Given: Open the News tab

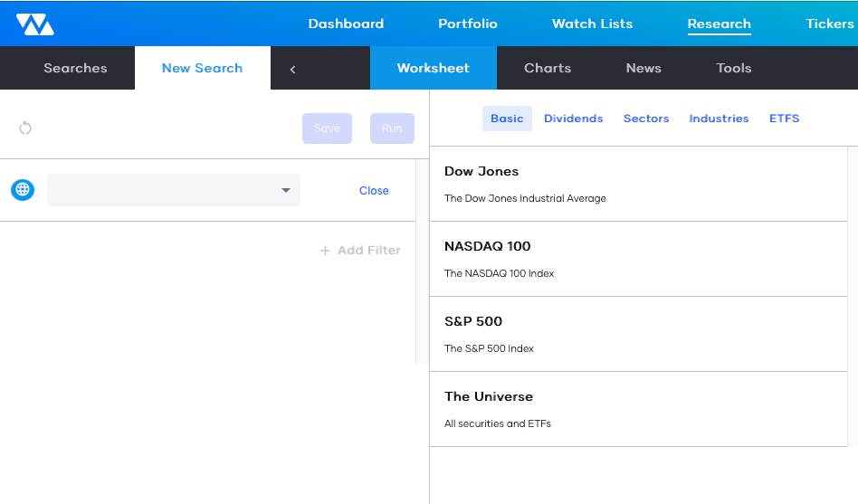Looking at the screenshot, I should click(643, 68).
